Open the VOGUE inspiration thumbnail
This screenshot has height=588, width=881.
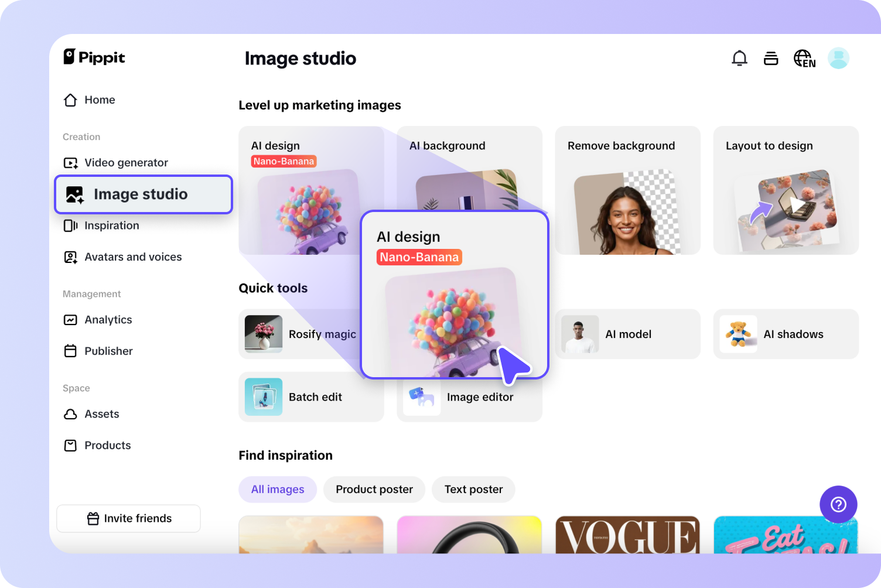click(x=627, y=535)
